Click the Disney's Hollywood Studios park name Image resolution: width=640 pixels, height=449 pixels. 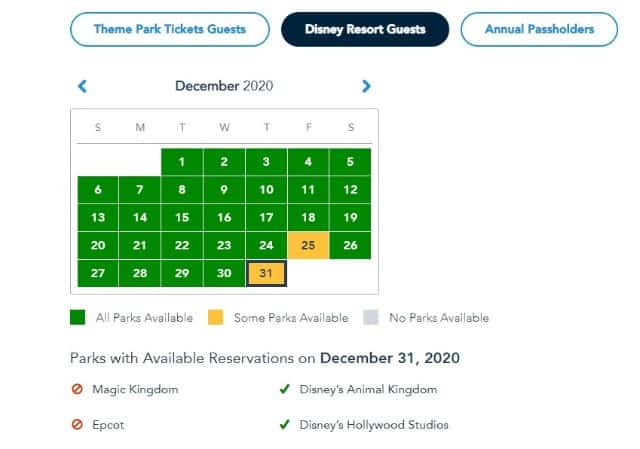click(x=374, y=425)
